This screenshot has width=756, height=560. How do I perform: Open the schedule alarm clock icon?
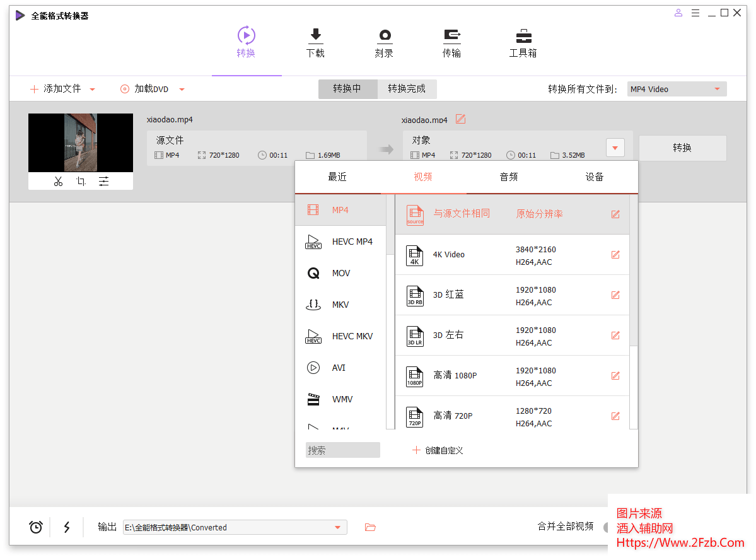click(36, 527)
